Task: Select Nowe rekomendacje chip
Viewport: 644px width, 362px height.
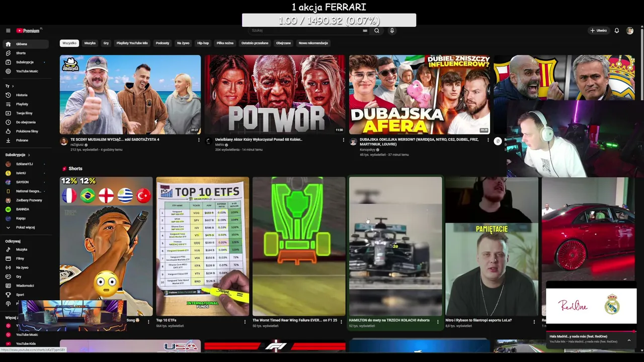Action: [313, 43]
